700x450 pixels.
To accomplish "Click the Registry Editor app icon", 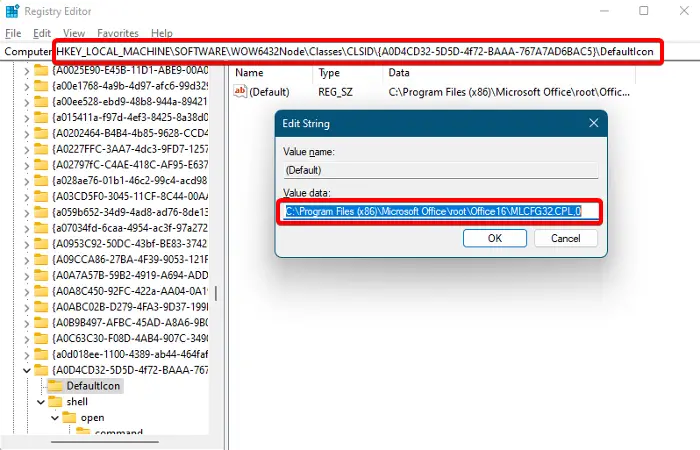I will [x=12, y=11].
